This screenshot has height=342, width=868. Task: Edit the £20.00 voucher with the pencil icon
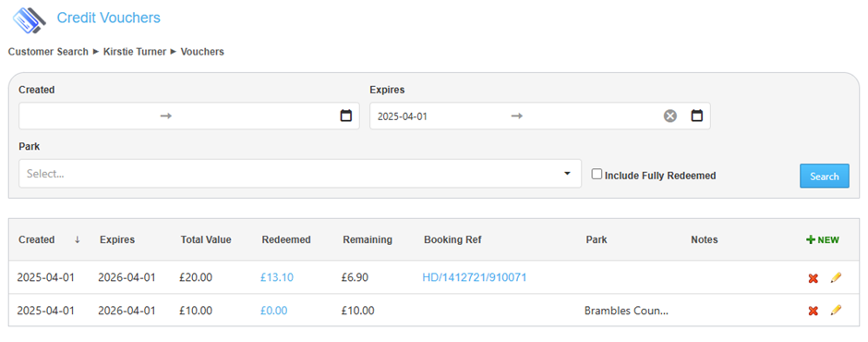point(836,277)
